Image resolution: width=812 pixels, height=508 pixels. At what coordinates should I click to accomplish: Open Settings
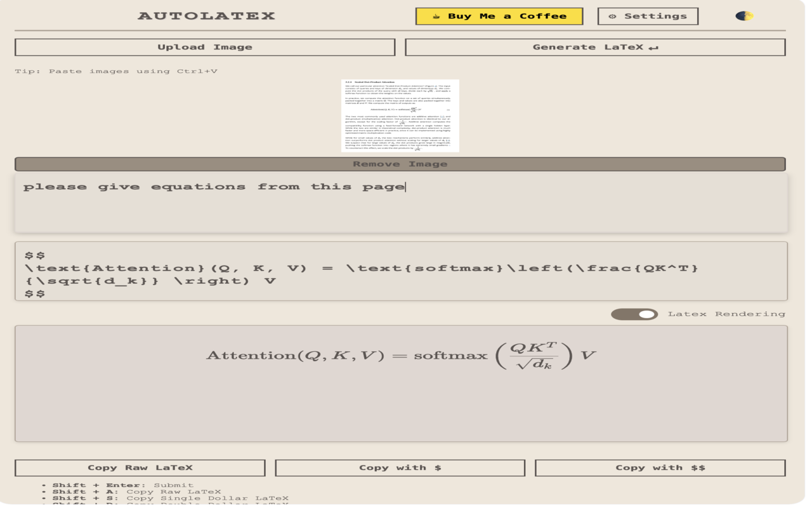648,16
